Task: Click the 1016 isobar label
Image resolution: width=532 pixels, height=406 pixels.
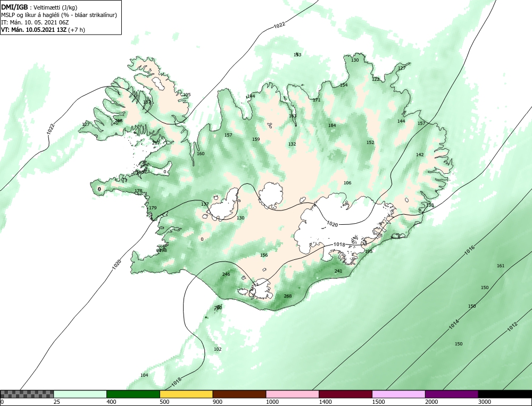Action: (x=470, y=250)
